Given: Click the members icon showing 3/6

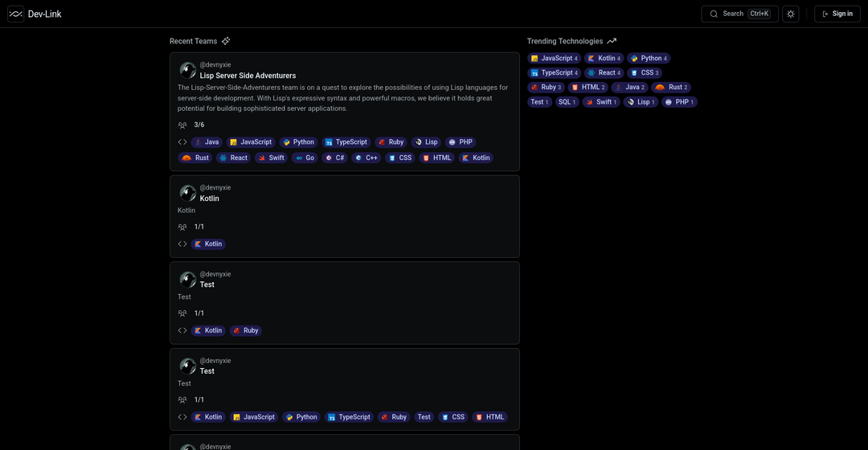Looking at the screenshot, I should click(182, 125).
